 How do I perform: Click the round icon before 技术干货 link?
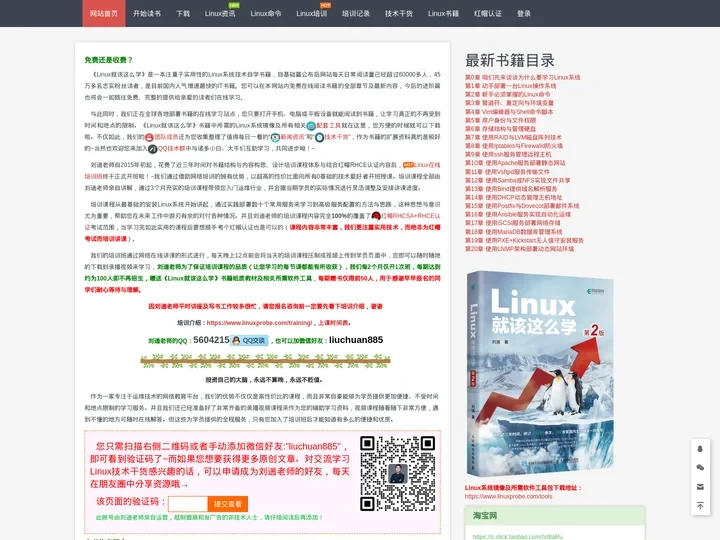[x=320, y=137]
